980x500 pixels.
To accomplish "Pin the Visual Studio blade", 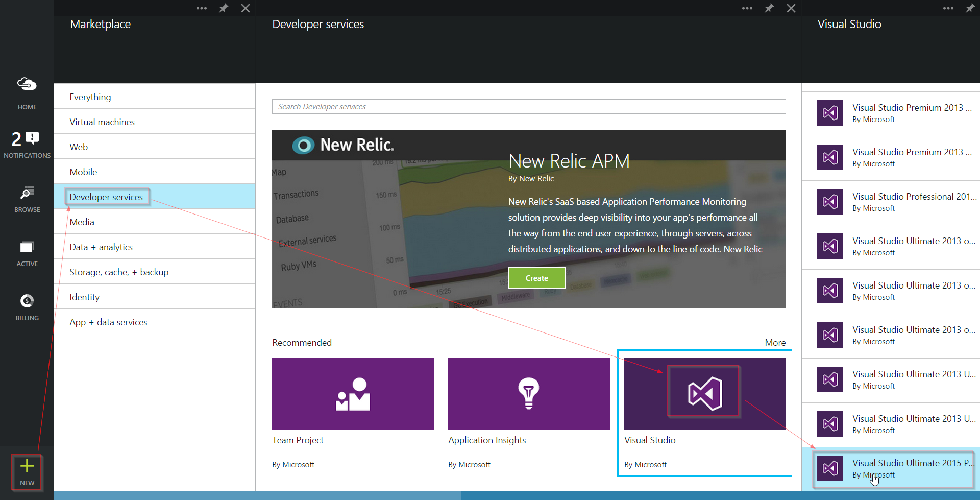I will (970, 8).
